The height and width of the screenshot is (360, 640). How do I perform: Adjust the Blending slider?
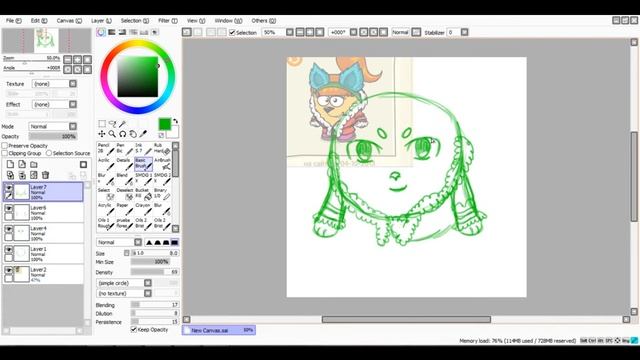pyautogui.click(x=154, y=305)
